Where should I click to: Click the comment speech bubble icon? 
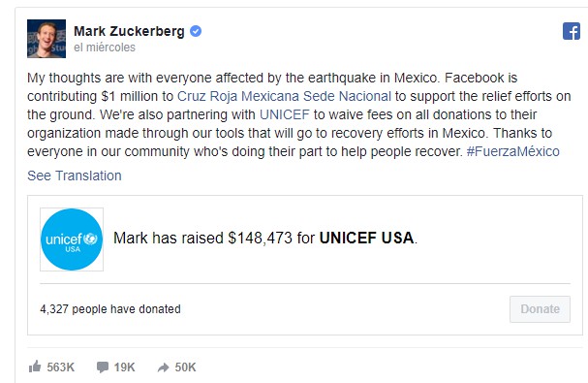coord(103,367)
